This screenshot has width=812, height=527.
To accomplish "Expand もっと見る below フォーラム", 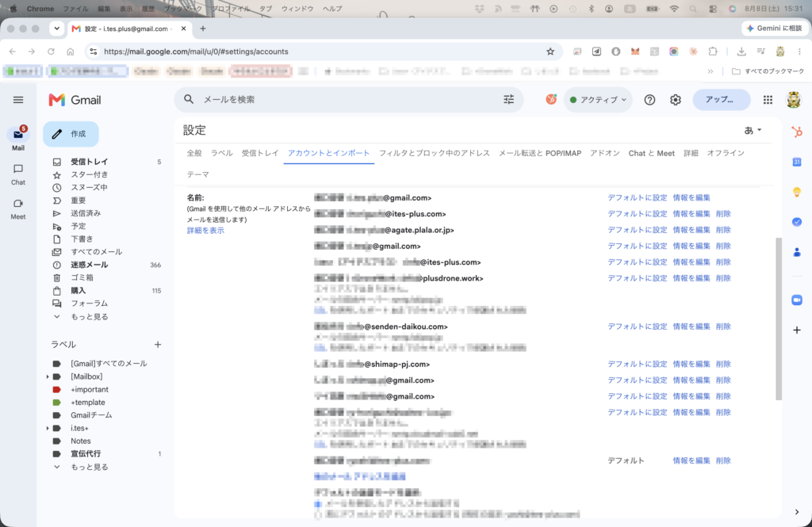I will [89, 317].
